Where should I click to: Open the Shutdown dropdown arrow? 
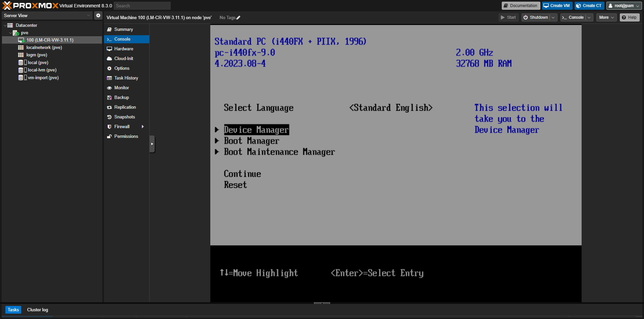point(553,17)
